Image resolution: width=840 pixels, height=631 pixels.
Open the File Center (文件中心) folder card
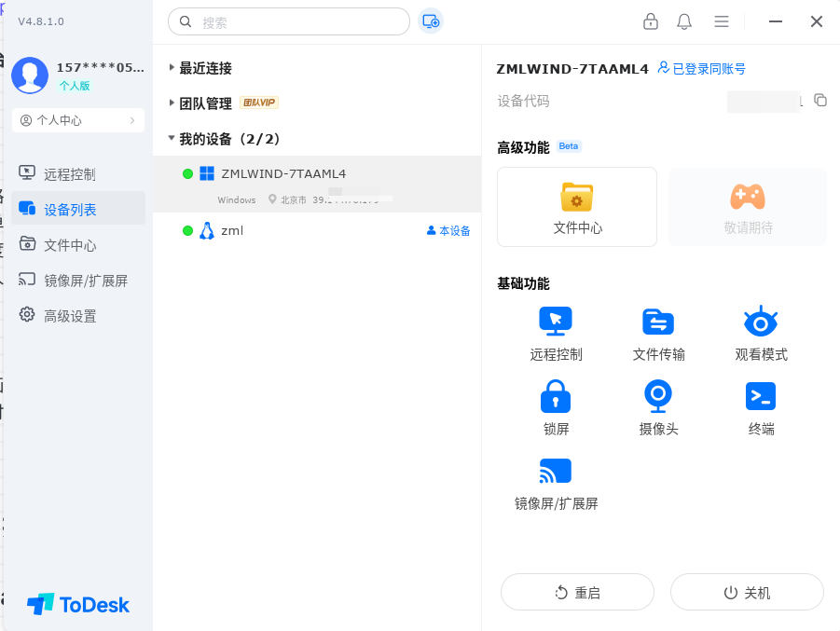click(x=577, y=207)
